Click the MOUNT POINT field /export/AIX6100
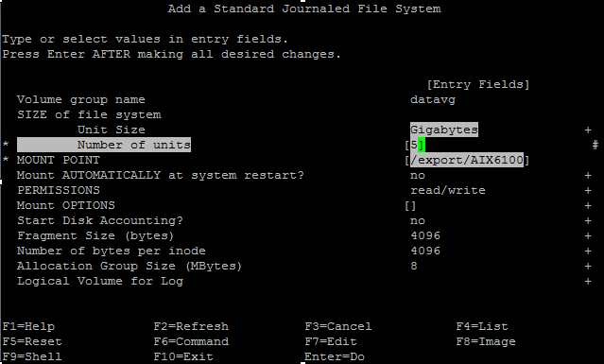The image size is (604, 364). point(467,160)
